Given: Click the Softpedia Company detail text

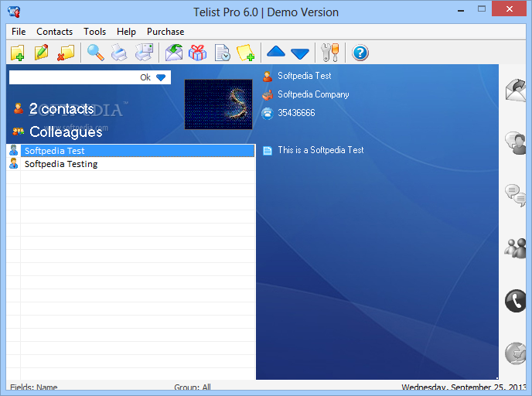Looking at the screenshot, I should tap(313, 94).
